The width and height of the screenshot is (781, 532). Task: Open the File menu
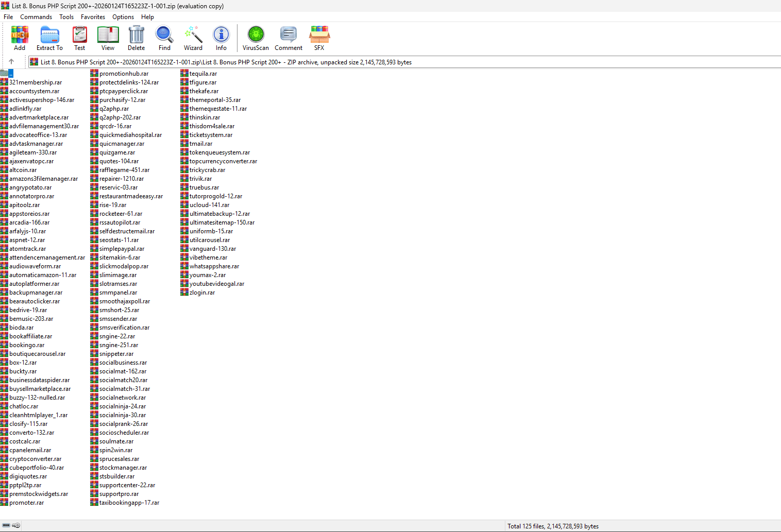[x=8, y=17]
